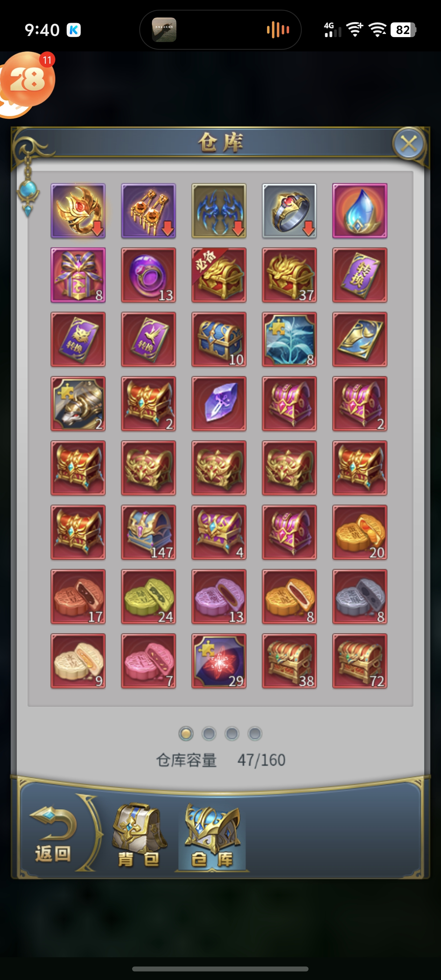The height and width of the screenshot is (980, 441).
Task: Select the green mooncake with 24
Action: pos(148,596)
